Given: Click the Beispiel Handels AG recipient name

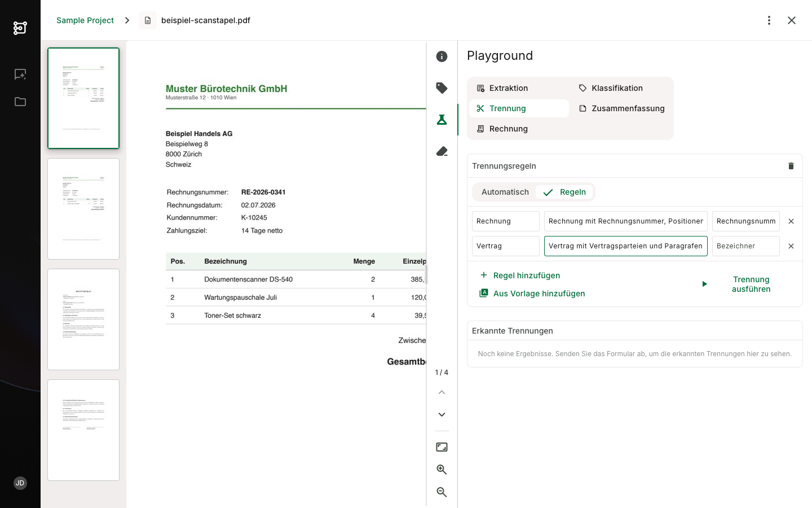Looking at the screenshot, I should click(199, 134).
